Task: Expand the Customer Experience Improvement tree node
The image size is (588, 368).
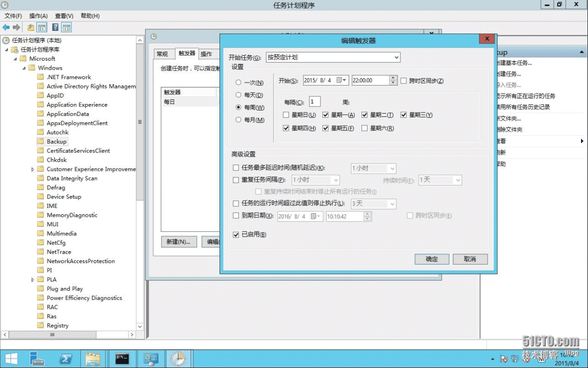Action: coord(33,170)
